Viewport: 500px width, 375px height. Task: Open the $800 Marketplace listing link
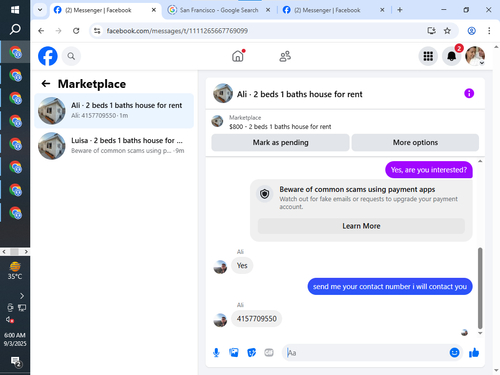280,127
